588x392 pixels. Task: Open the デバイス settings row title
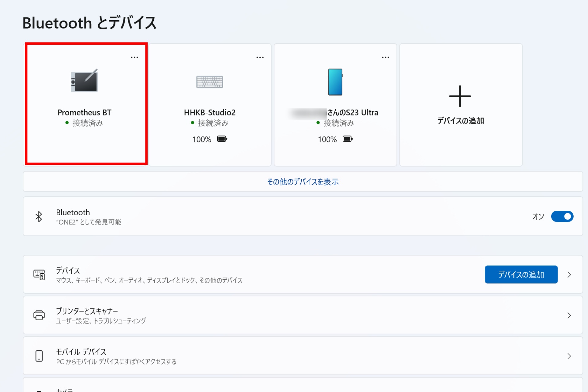click(68, 270)
